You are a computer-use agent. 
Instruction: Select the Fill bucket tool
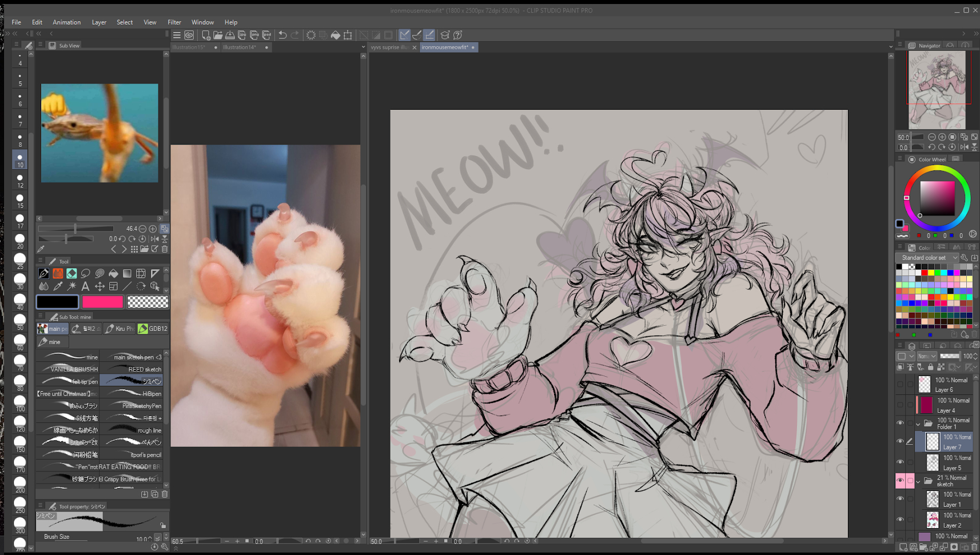(113, 274)
